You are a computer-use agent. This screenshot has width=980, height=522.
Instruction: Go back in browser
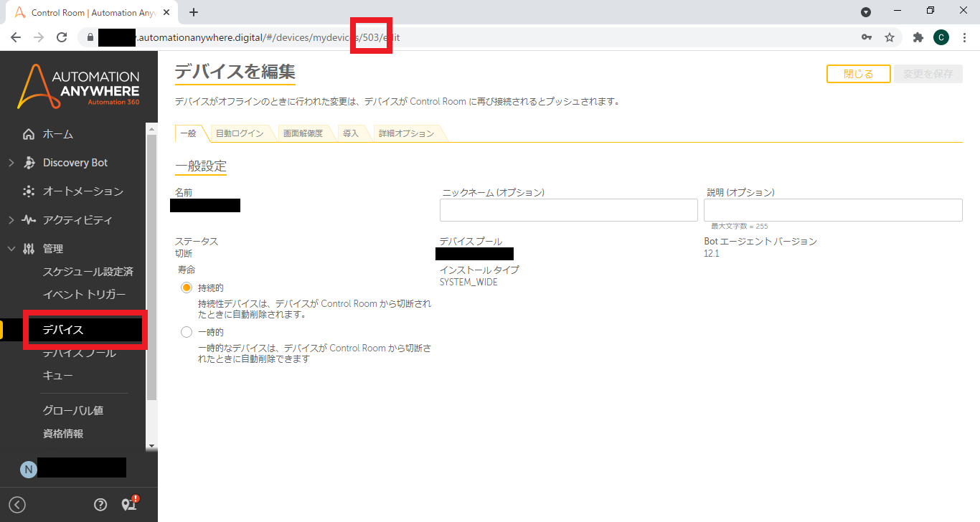point(16,37)
